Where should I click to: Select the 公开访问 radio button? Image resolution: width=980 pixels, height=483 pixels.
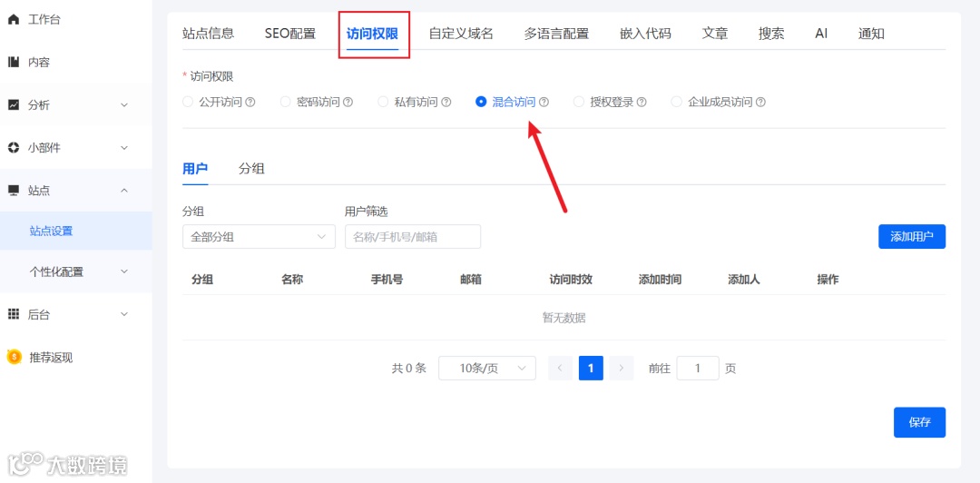[188, 102]
